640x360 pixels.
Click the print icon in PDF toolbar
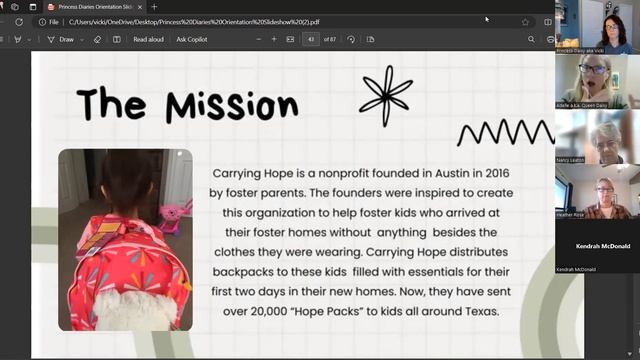coord(550,39)
